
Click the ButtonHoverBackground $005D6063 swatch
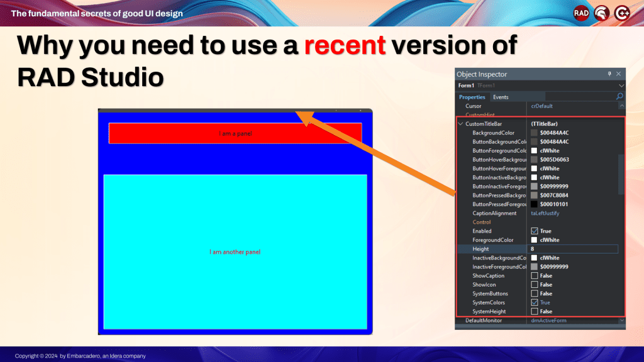(x=534, y=159)
